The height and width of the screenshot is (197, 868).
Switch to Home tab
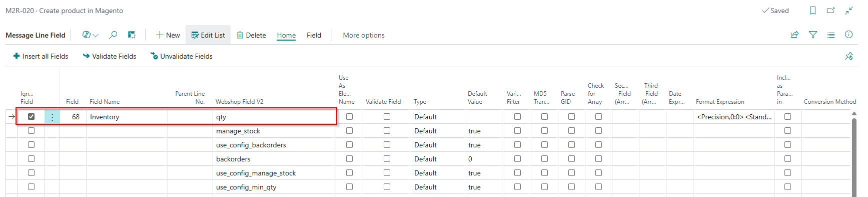pos(286,35)
